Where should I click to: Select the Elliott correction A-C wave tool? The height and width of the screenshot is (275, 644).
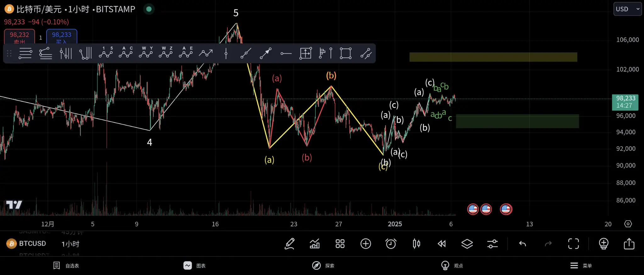coord(126,53)
